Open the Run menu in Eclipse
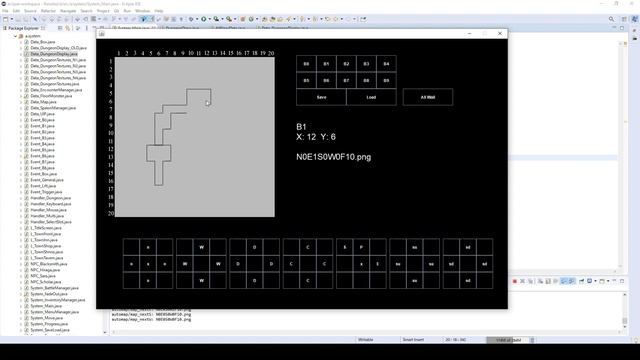The image size is (640, 360). click(x=127, y=11)
